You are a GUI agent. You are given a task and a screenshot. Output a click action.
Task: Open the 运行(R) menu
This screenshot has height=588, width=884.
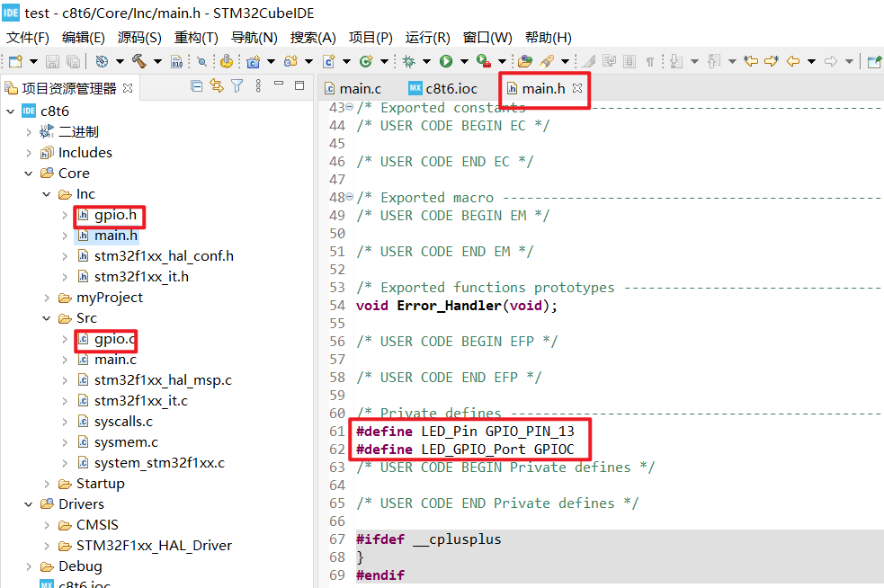click(x=427, y=37)
